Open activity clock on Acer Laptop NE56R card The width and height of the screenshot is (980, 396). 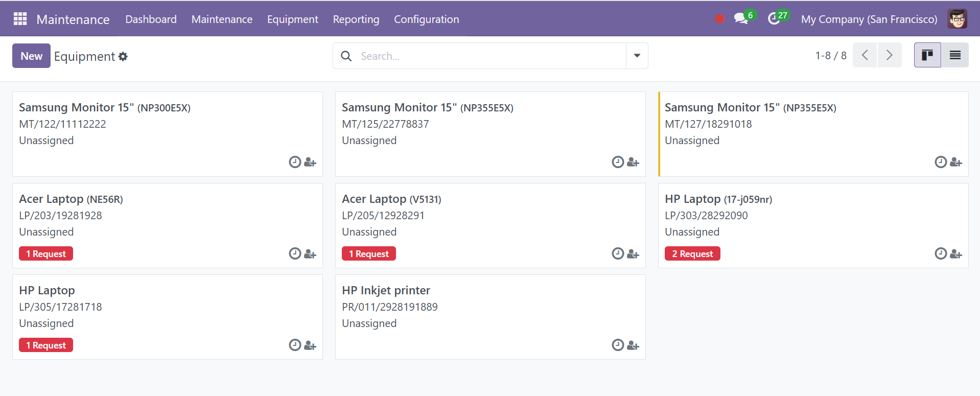[x=295, y=253]
